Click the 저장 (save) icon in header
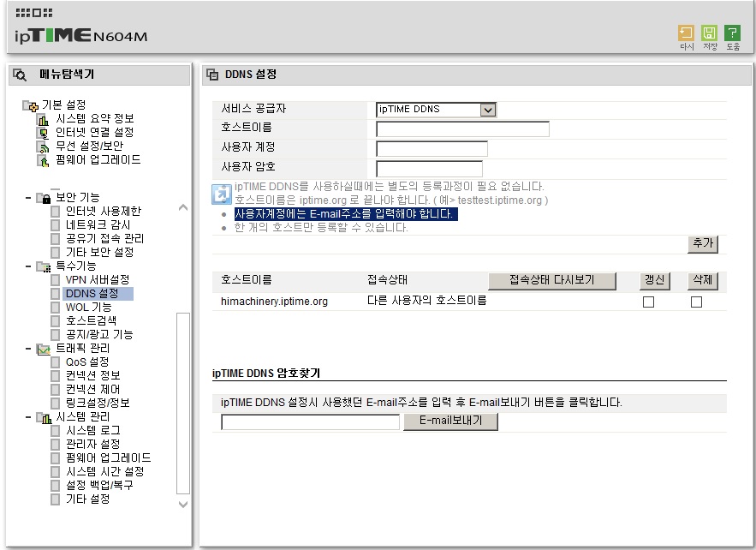The width and height of the screenshot is (756, 550). point(709,33)
